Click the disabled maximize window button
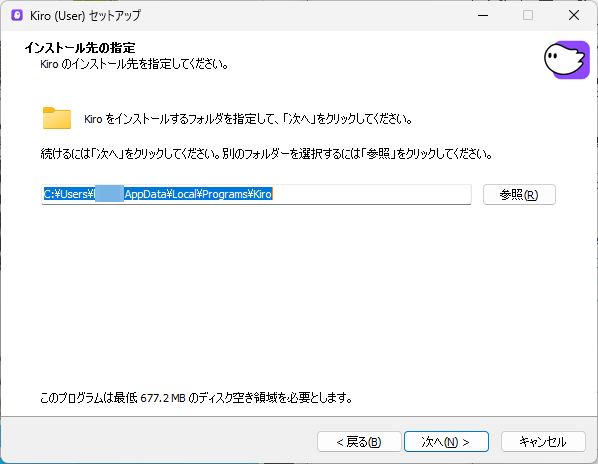This screenshot has width=598, height=464. tap(528, 15)
